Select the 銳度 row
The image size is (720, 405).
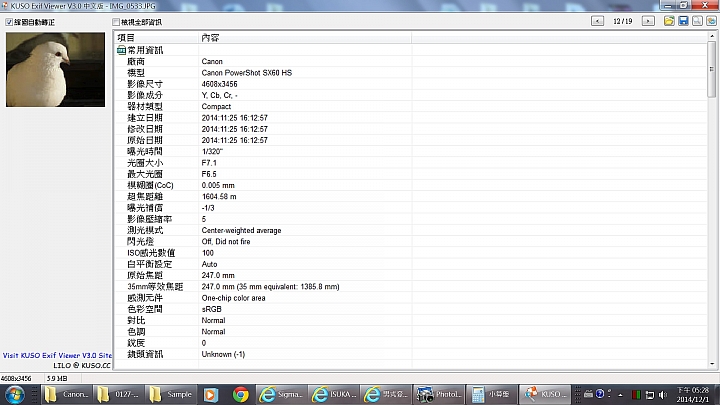411,343
